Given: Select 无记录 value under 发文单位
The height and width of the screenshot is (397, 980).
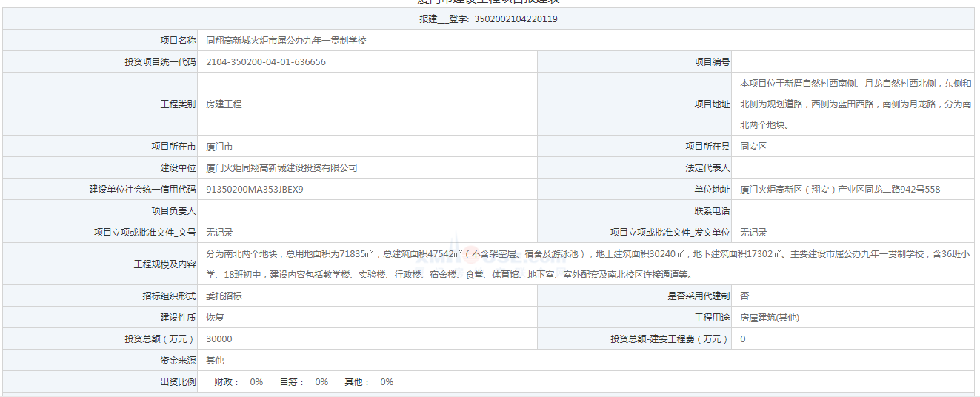Looking at the screenshot, I should coord(753,233).
